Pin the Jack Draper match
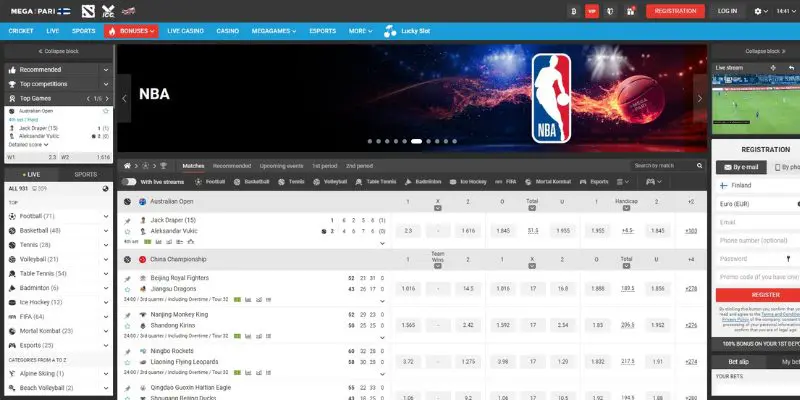The image size is (800, 400). [128, 221]
